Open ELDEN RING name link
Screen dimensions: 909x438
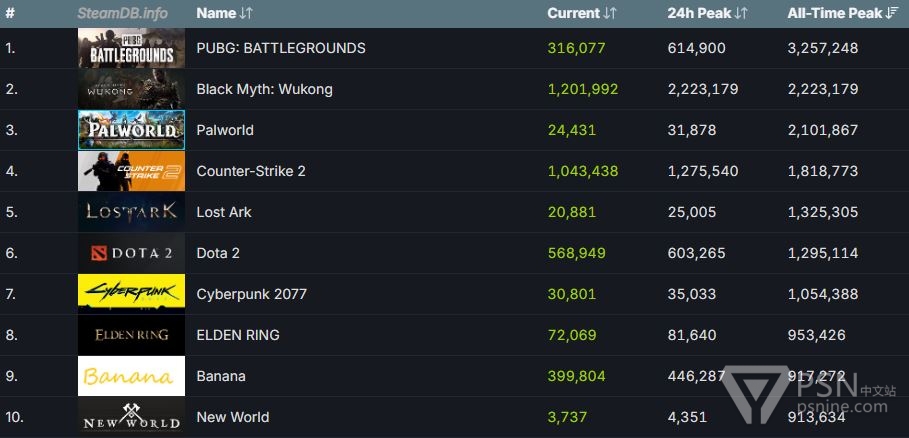238,335
